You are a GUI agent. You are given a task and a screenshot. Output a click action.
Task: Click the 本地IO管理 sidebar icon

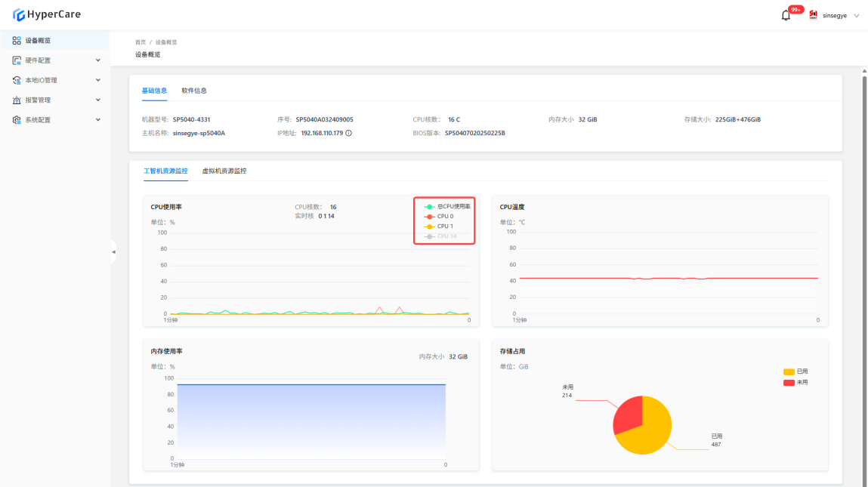click(17, 80)
